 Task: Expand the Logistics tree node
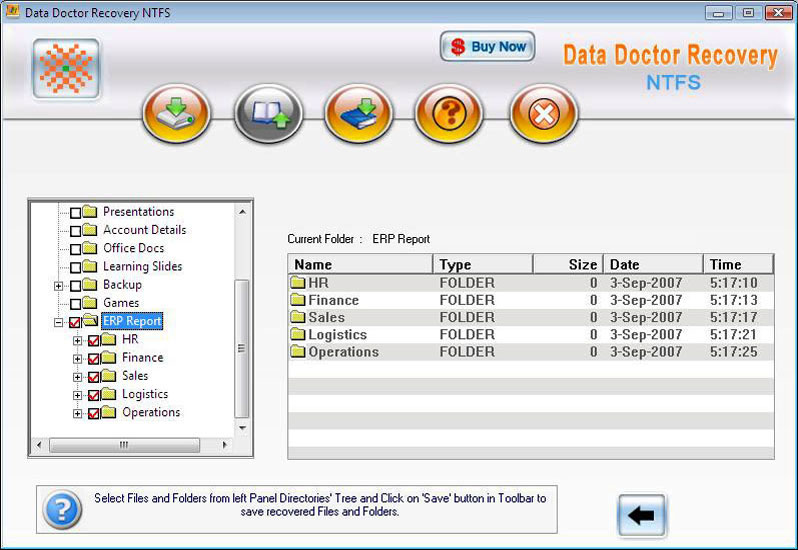click(x=77, y=395)
